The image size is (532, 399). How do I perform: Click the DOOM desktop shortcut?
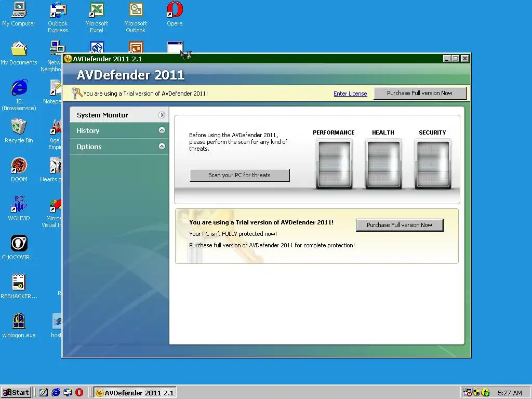coord(19,170)
